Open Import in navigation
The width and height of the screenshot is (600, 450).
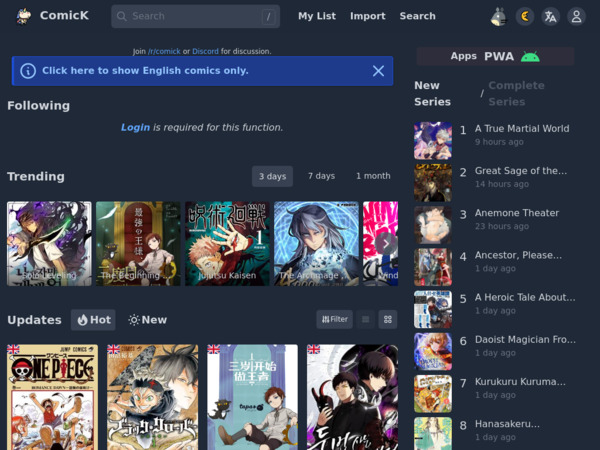368,16
